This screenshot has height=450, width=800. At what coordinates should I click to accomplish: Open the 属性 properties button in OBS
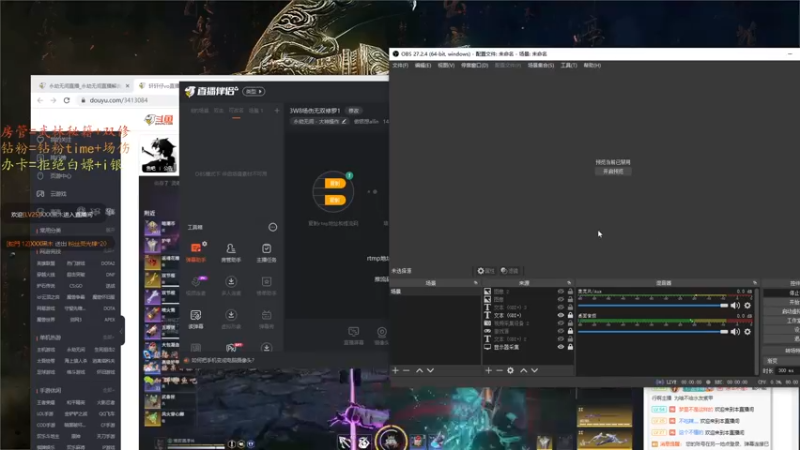[x=486, y=271]
